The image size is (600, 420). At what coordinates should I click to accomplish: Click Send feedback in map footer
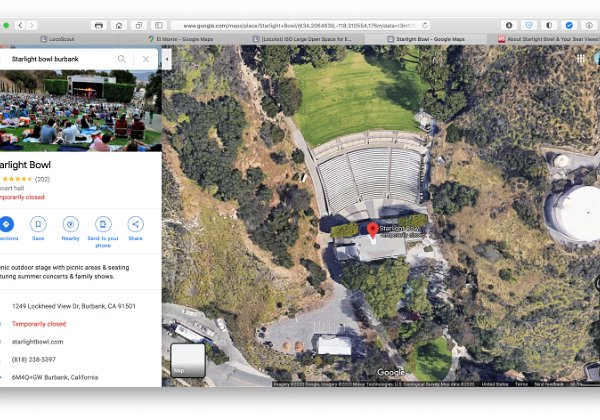click(549, 384)
